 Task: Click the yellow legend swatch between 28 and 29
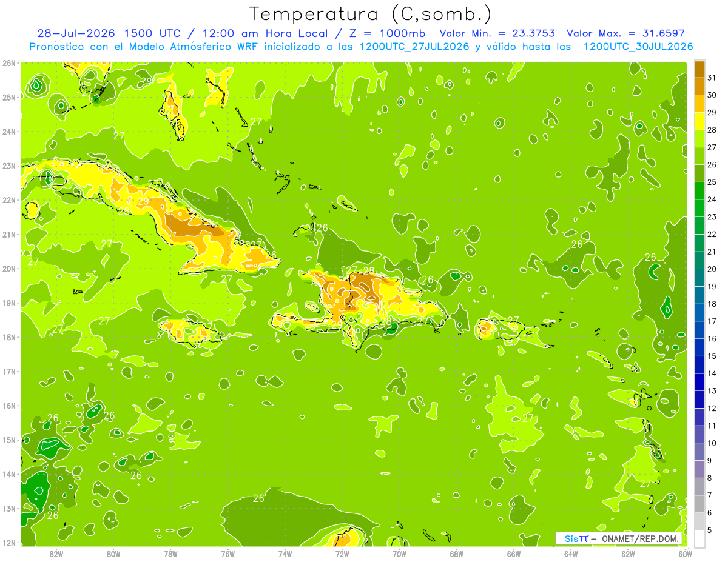point(699,121)
